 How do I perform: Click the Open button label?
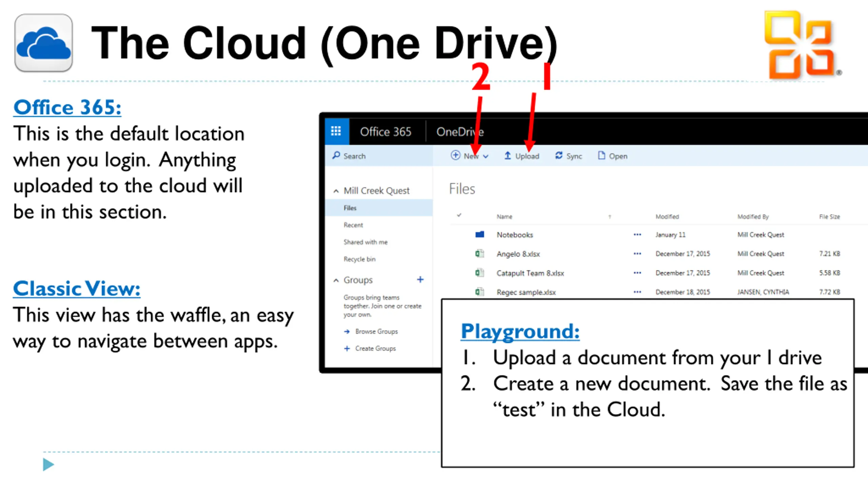click(x=618, y=156)
